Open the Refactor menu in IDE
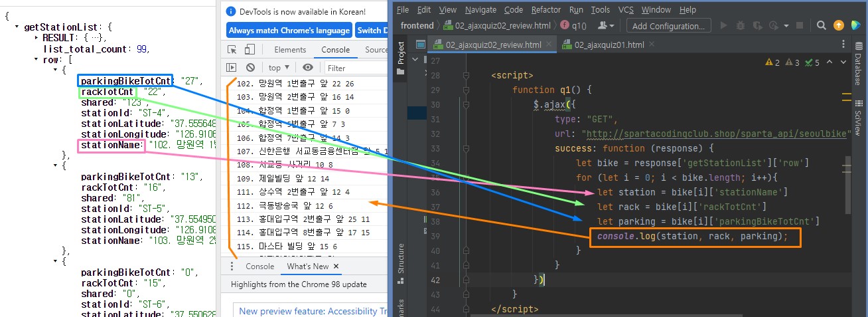Image resolution: width=868 pixels, height=317 pixels. [546, 9]
